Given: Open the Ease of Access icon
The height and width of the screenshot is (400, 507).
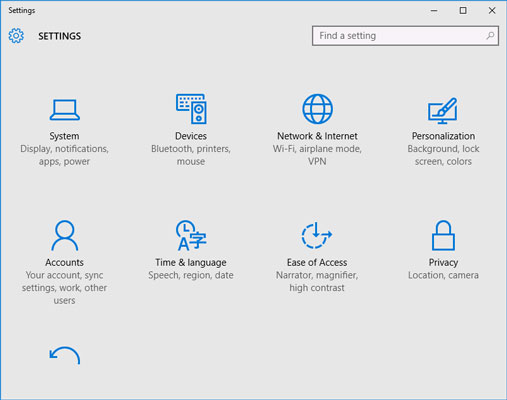Looking at the screenshot, I should (317, 235).
